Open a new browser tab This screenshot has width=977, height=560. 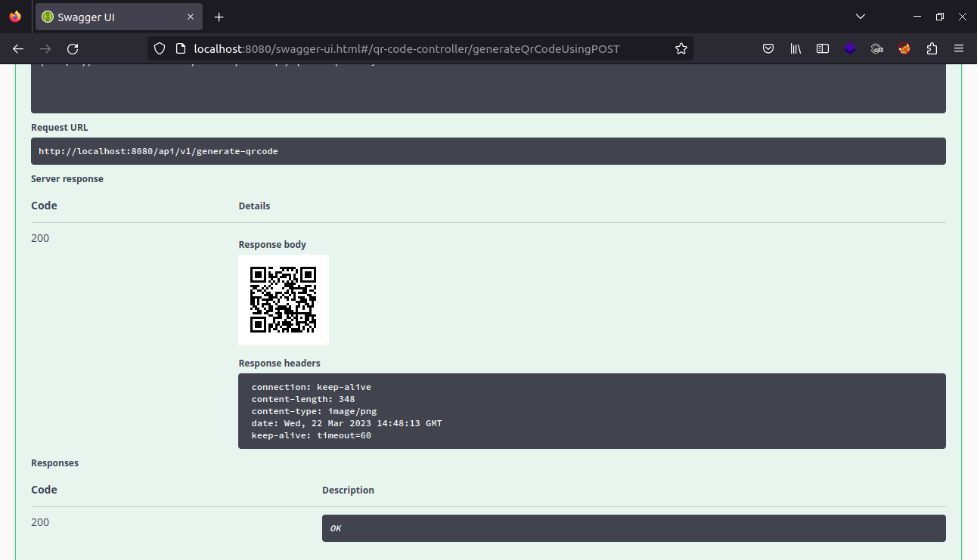(x=219, y=17)
